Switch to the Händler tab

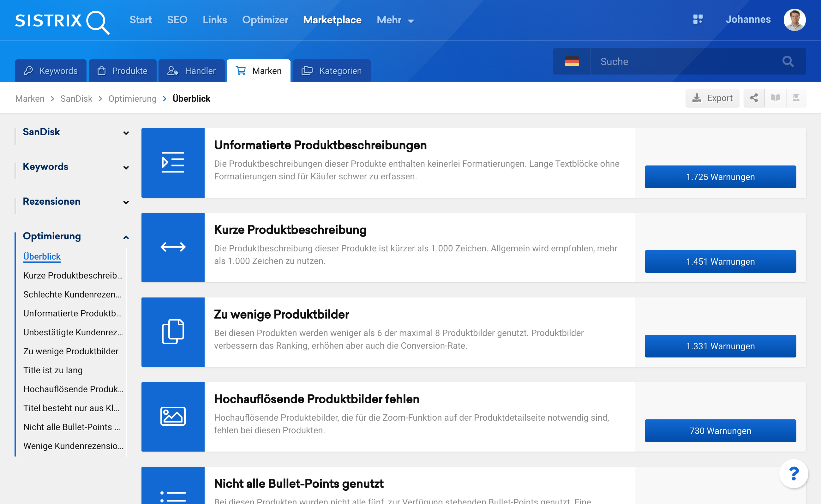coord(192,71)
